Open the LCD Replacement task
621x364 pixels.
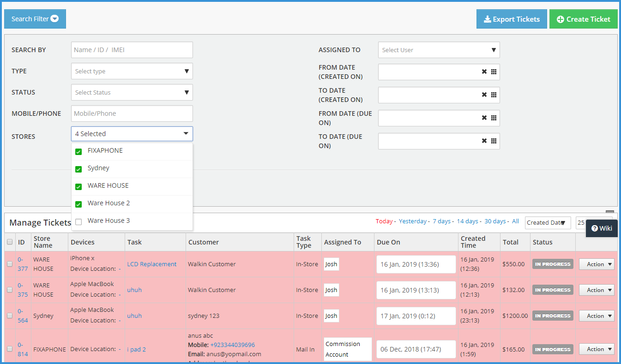click(x=152, y=264)
